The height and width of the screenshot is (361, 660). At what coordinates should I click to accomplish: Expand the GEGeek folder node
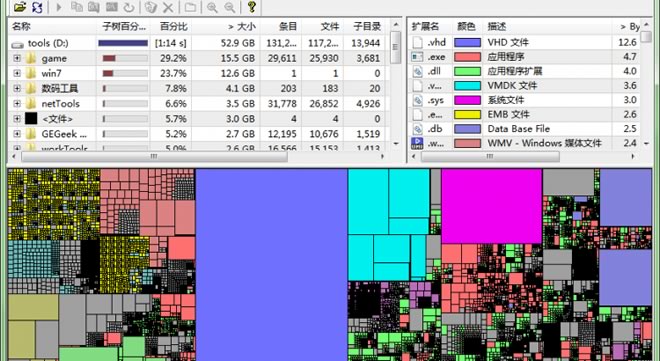pos(17,134)
